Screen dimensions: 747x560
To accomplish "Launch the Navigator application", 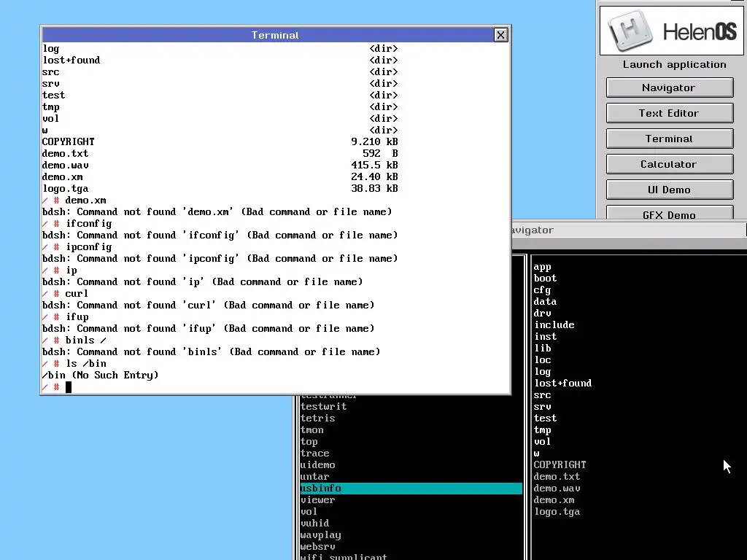I will tap(670, 87).
